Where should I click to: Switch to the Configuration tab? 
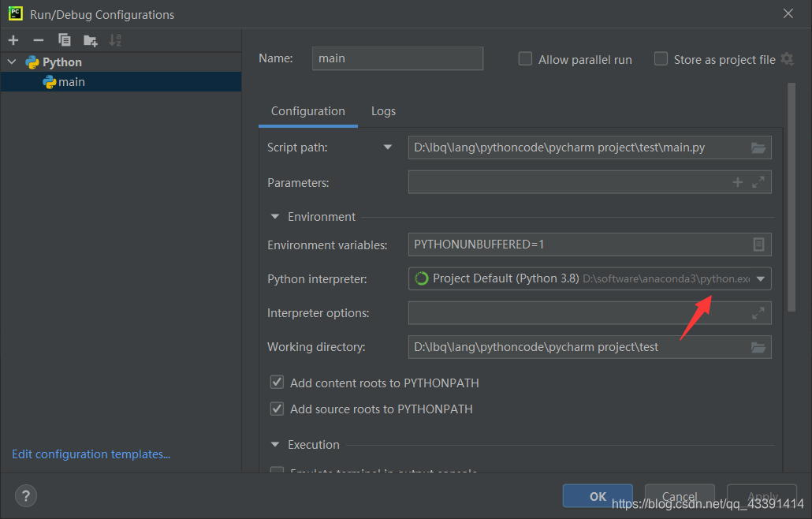(x=308, y=111)
